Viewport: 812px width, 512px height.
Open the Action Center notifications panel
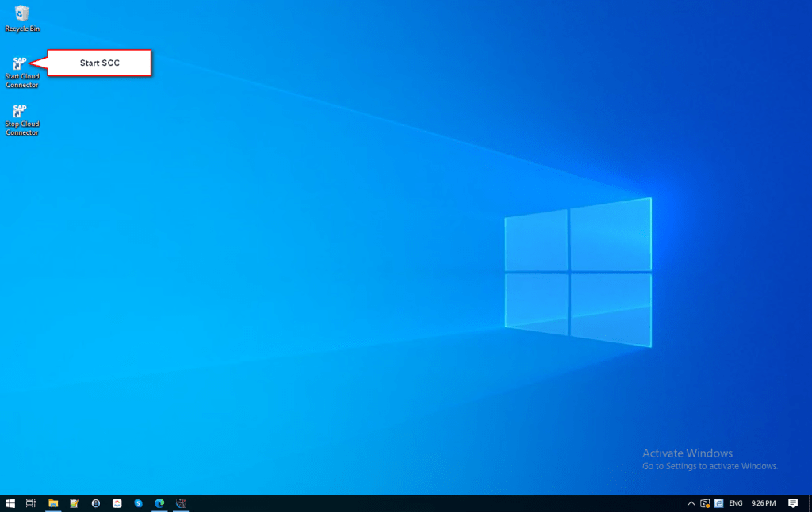coord(792,503)
